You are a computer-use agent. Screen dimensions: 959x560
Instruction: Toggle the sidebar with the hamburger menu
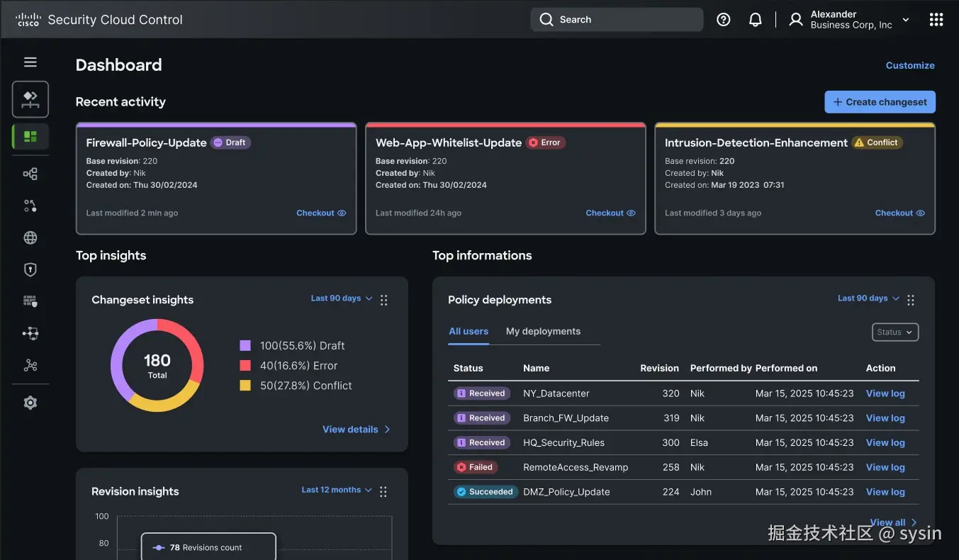[30, 62]
